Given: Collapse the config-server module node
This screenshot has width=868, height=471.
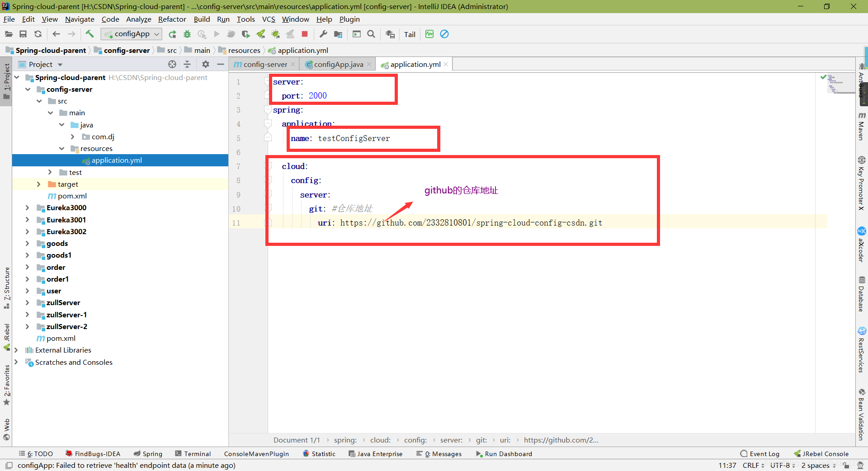Looking at the screenshot, I should (28, 89).
